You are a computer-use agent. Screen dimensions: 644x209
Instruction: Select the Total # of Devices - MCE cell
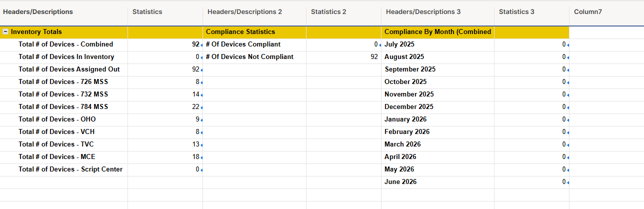coord(63,157)
